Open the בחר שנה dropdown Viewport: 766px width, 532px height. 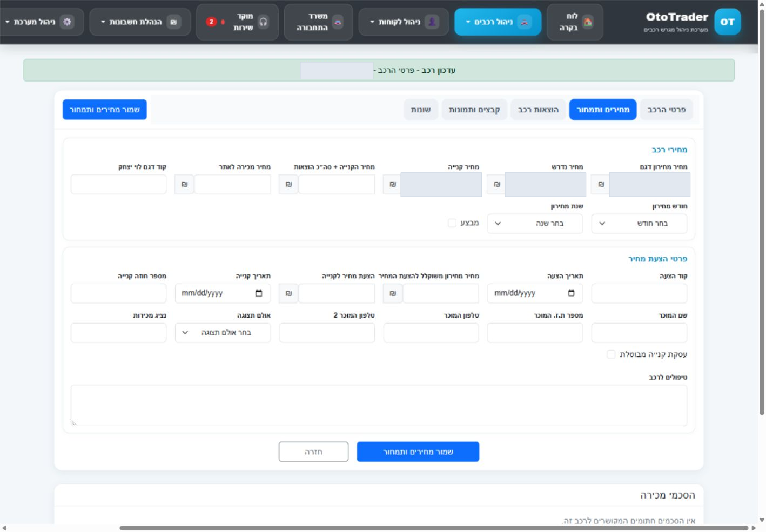[535, 224]
